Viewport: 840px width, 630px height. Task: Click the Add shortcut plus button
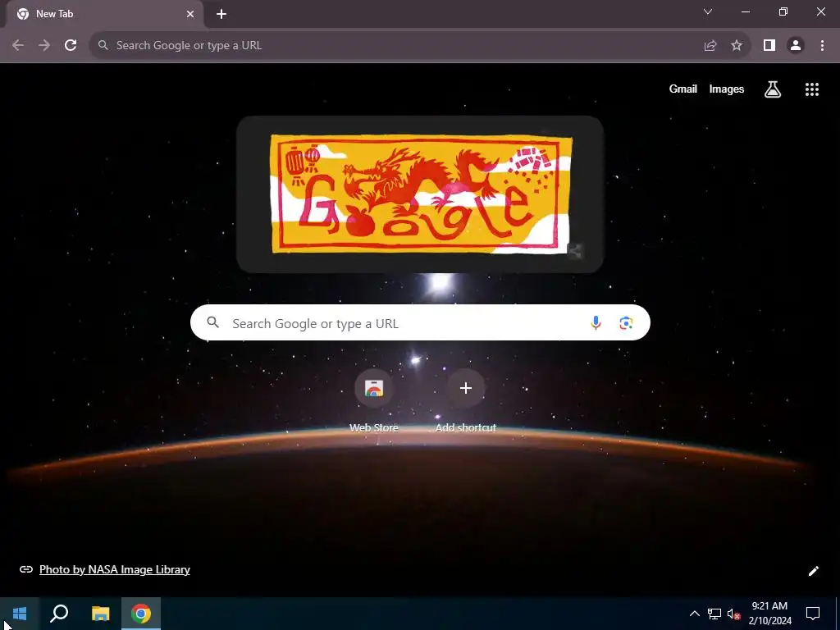coord(466,388)
